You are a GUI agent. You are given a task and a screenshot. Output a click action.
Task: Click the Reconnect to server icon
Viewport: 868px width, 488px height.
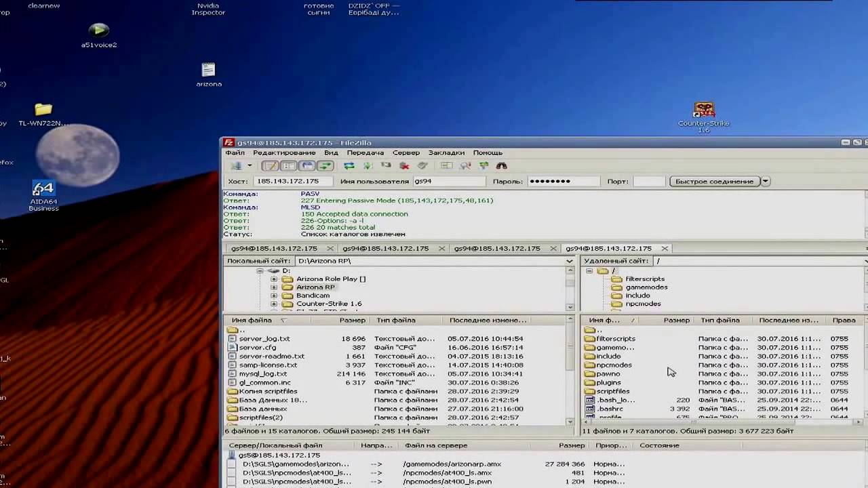coord(422,165)
